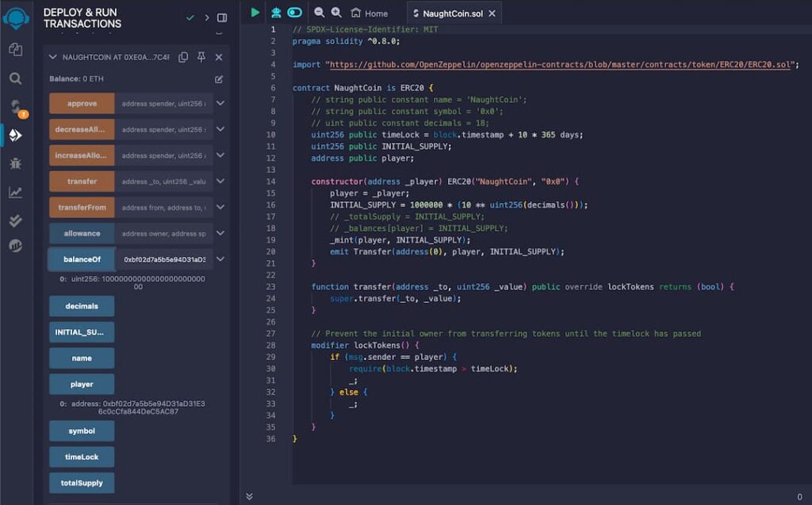This screenshot has height=505, width=812.
Task: Expand the approve function parameters chevron
Action: coord(220,104)
